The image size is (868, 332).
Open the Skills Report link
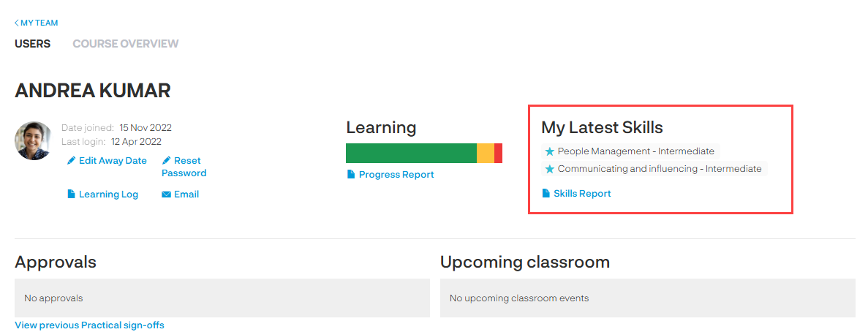(x=582, y=194)
